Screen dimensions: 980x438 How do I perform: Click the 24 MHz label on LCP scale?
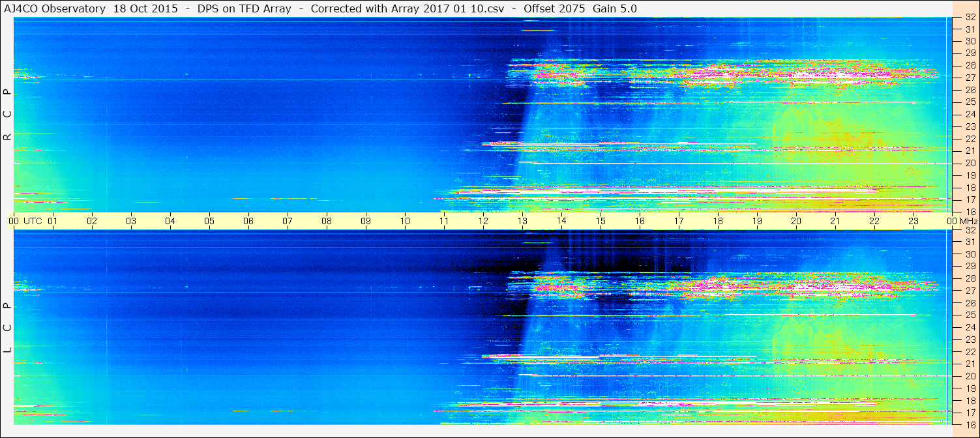pyautogui.click(x=970, y=327)
